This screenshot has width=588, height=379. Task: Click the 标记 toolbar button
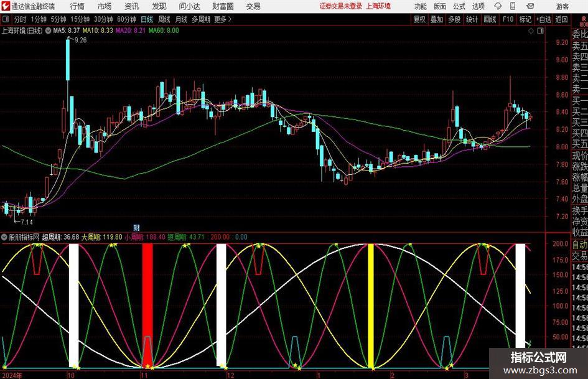click(x=525, y=19)
